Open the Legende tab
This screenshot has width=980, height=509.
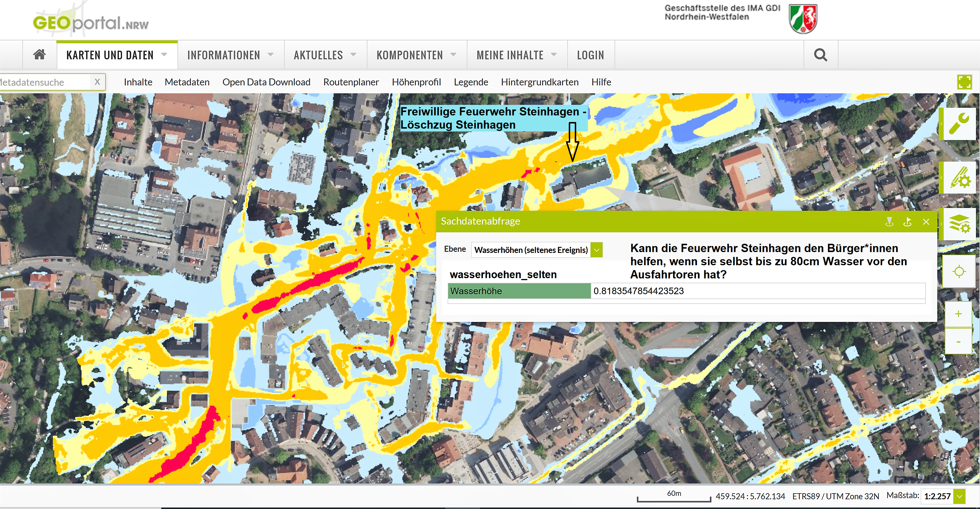coord(471,82)
